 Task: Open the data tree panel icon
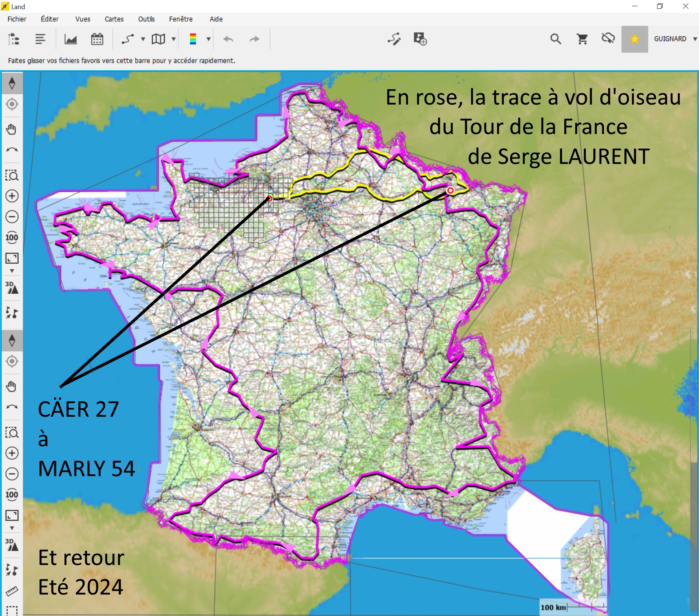(14, 39)
